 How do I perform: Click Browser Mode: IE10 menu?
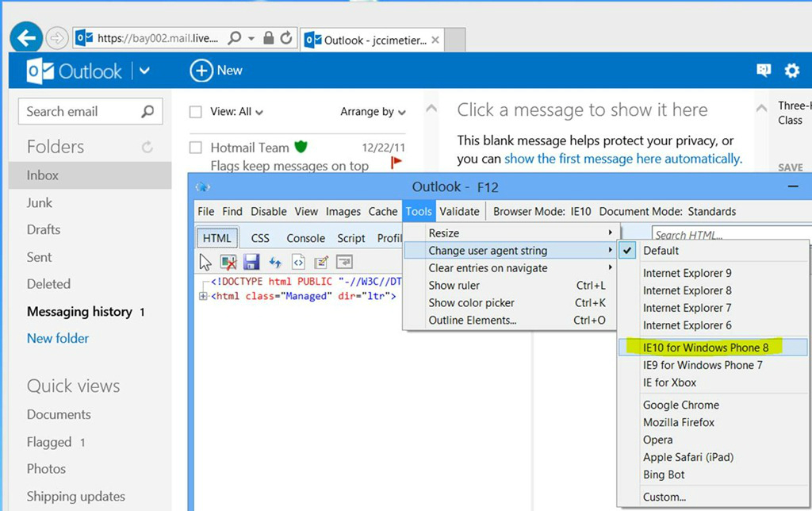[x=542, y=211]
